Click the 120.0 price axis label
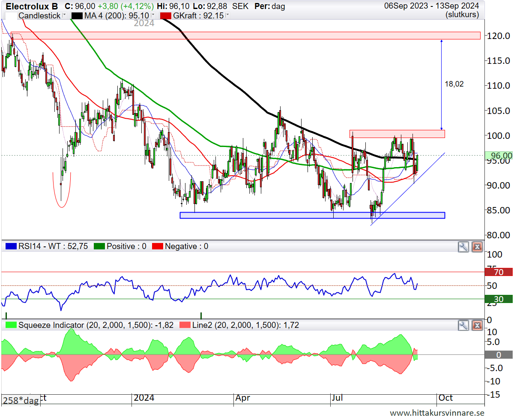514x420 pixels. click(499, 36)
